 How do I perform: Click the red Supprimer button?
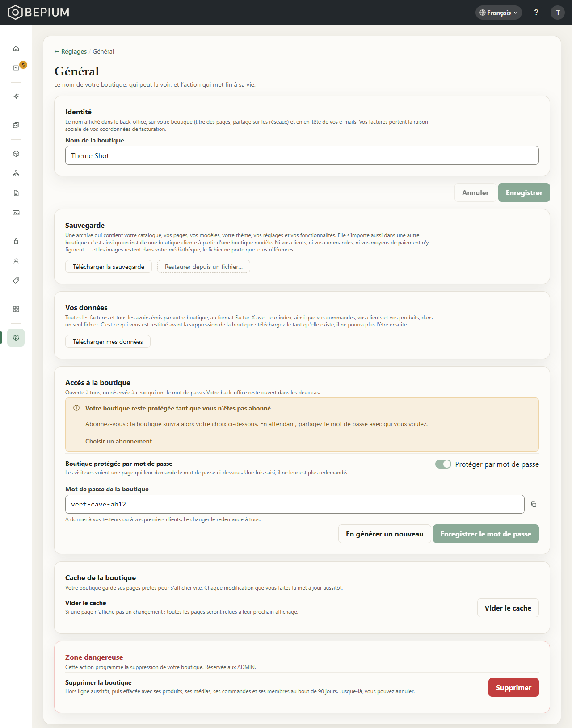pyautogui.click(x=513, y=687)
